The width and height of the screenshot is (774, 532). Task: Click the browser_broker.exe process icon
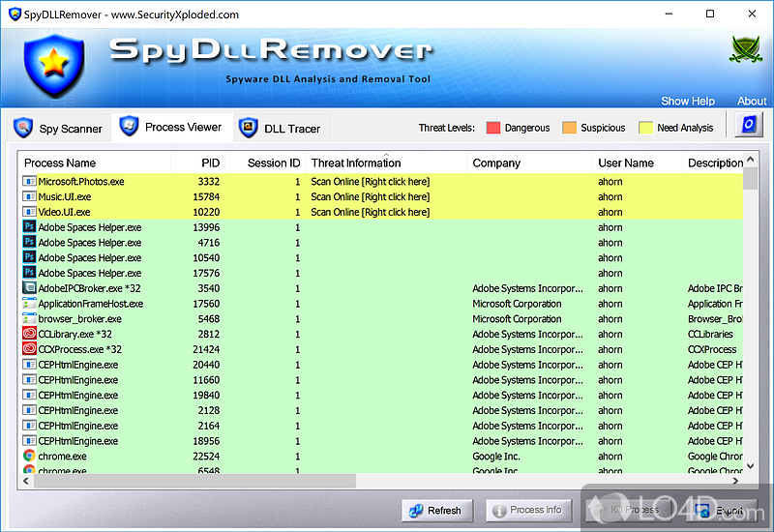click(x=29, y=318)
